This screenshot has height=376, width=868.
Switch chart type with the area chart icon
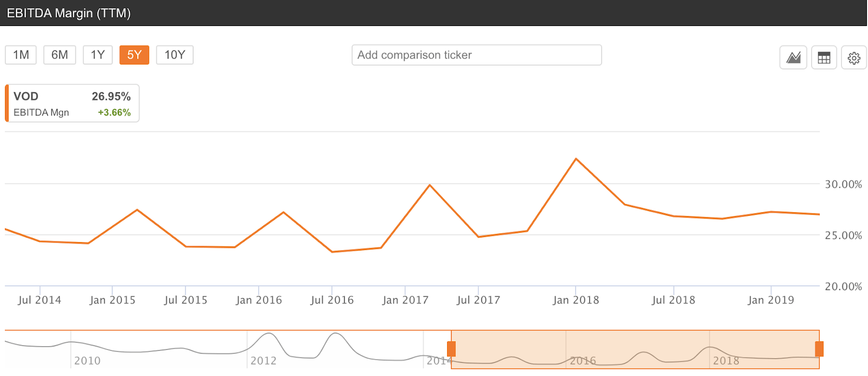point(793,58)
